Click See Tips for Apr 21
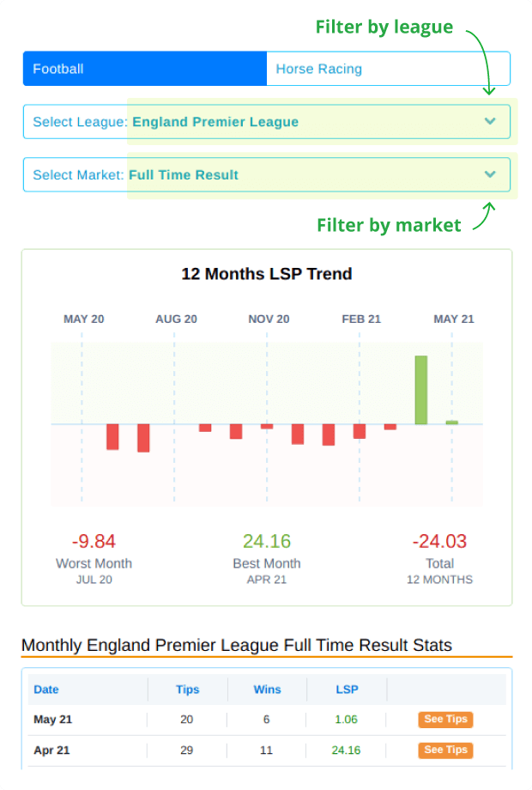 (445, 750)
